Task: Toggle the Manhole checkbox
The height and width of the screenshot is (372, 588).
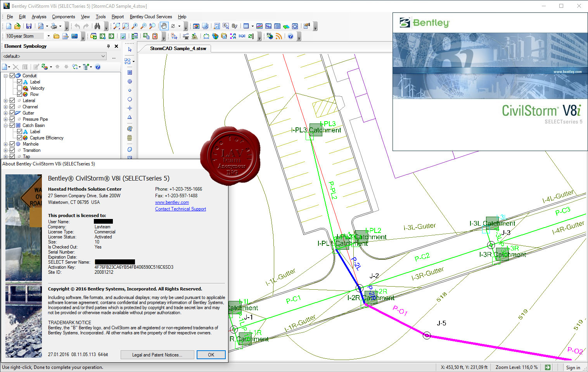Action: click(12, 144)
